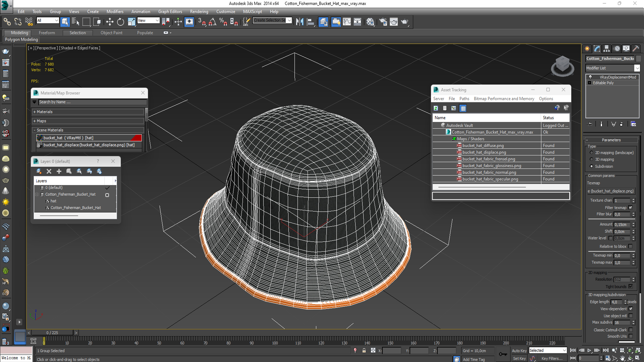The width and height of the screenshot is (644, 362).
Task: Open Select by Name tool
Action: click(75, 22)
